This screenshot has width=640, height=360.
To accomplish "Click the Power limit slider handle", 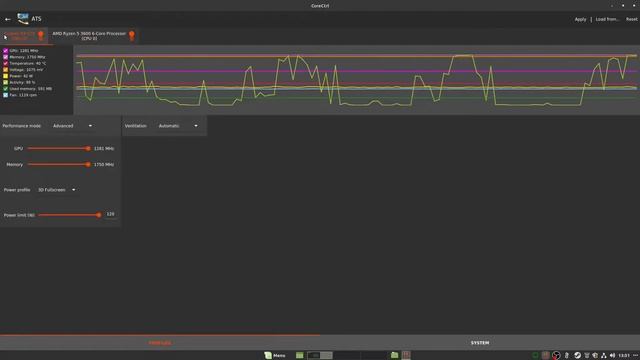I will tap(99, 215).
